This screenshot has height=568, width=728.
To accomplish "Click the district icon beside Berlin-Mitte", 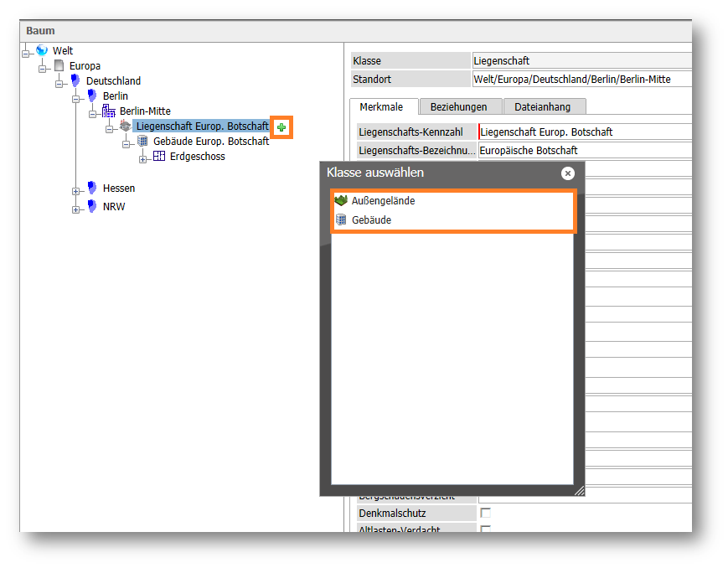I will click(x=109, y=111).
